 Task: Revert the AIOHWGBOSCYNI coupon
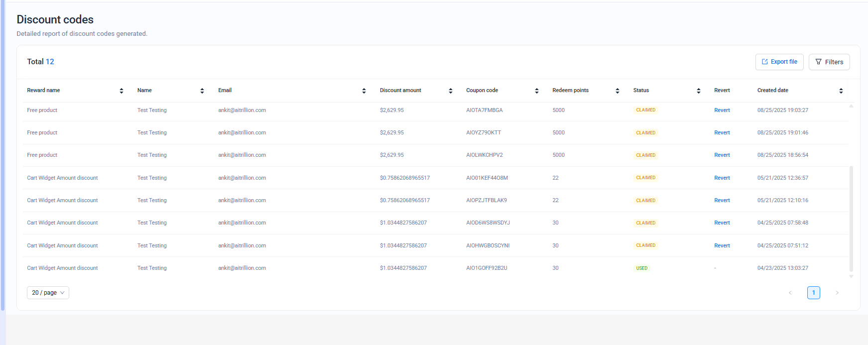(x=722, y=245)
